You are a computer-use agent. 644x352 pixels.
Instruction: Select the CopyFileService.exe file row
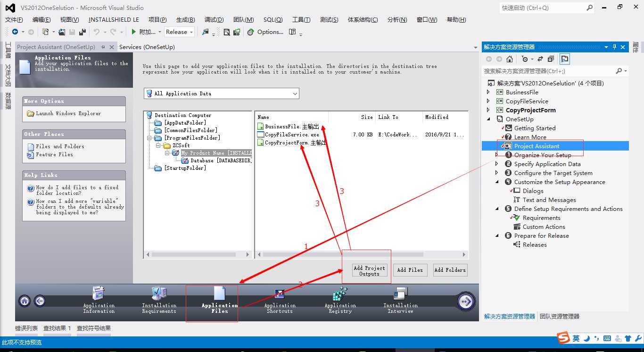pos(361,134)
